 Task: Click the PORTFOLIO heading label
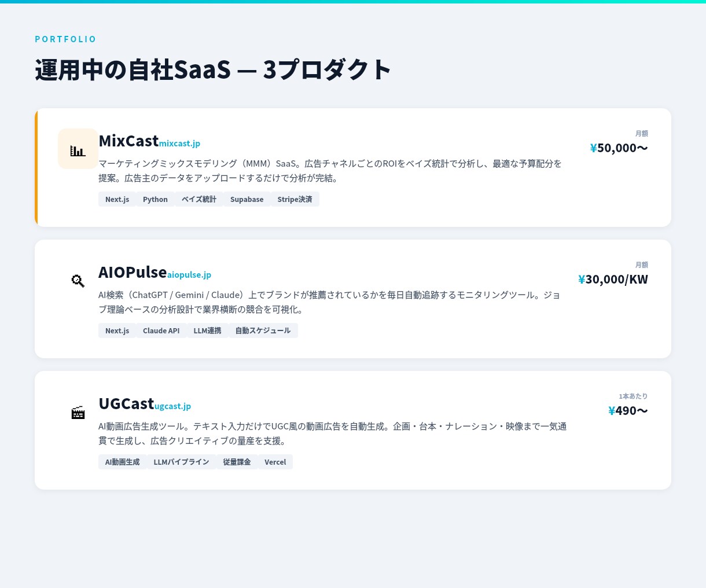click(65, 39)
